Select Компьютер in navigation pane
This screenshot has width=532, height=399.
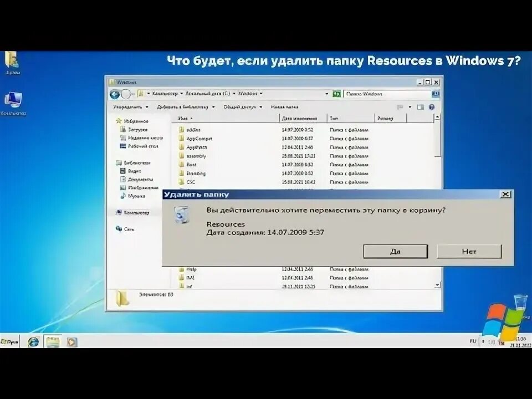coord(136,213)
